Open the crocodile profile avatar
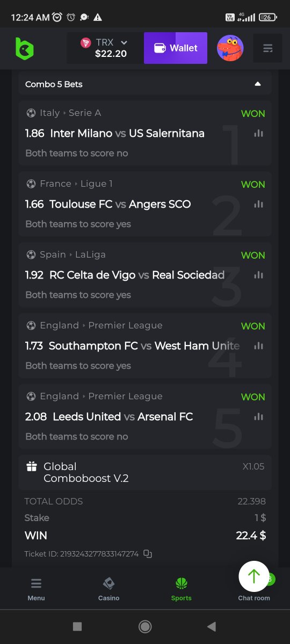Screen dimensions: 290x644 tap(230, 48)
